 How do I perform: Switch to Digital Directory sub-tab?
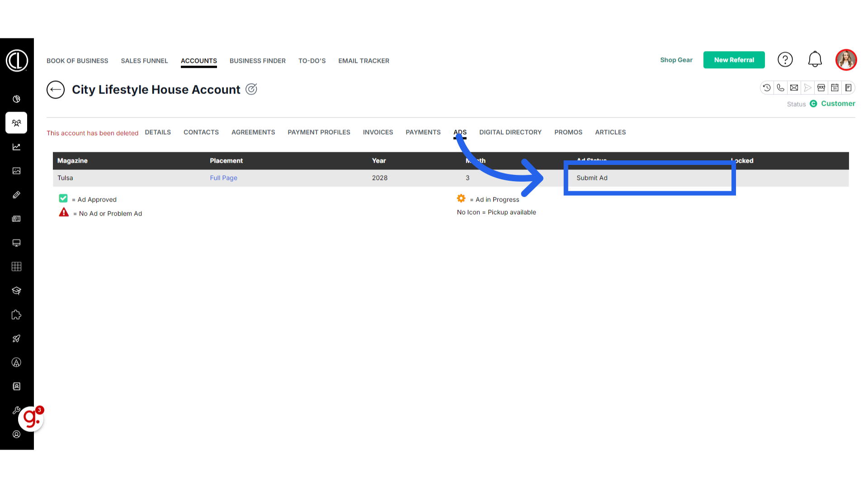click(x=510, y=132)
